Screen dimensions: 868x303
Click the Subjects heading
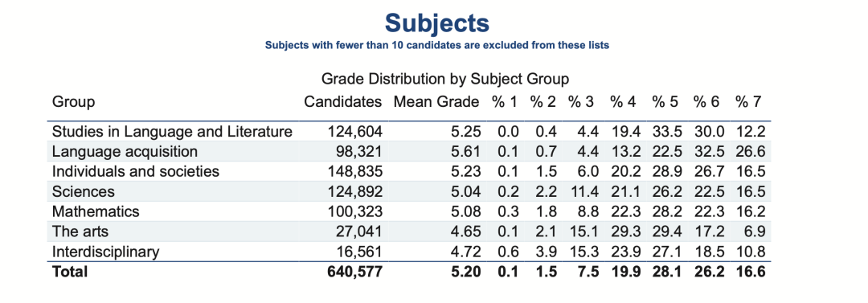[436, 24]
